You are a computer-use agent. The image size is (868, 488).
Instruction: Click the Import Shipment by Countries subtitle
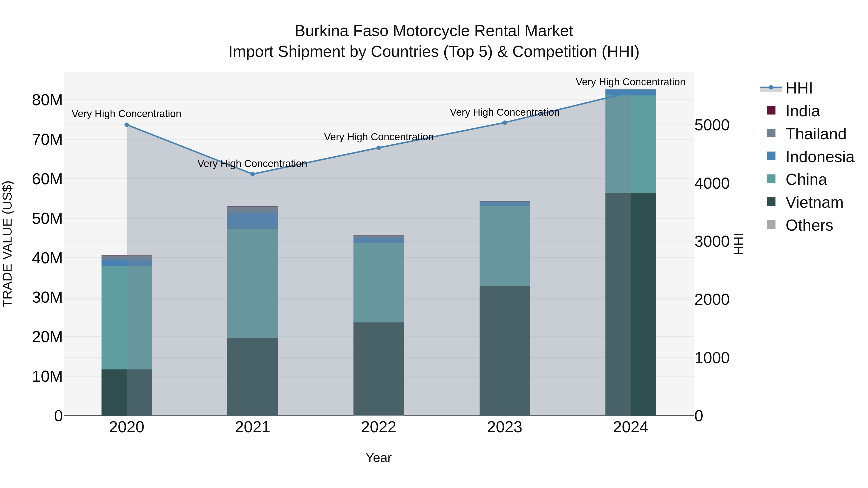(434, 52)
